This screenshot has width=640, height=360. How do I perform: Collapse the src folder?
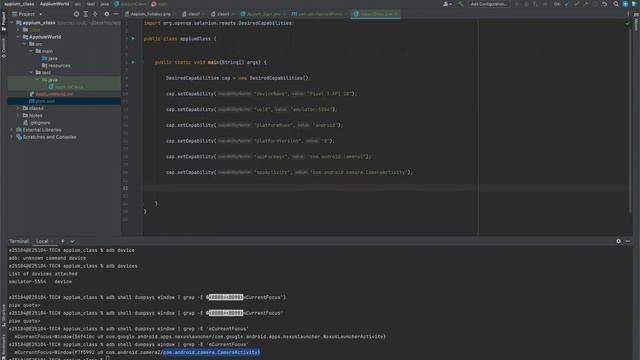pyautogui.click(x=25, y=44)
